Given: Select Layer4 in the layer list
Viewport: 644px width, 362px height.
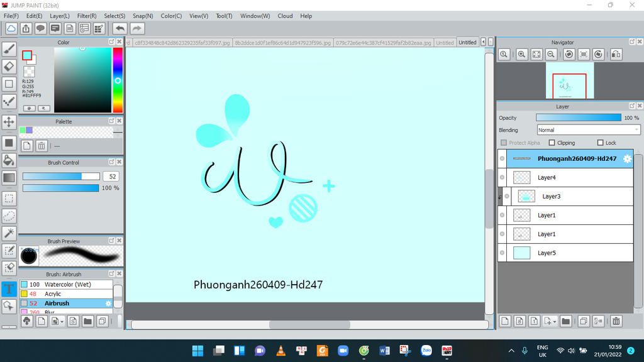Looking at the screenshot, I should (x=570, y=177).
